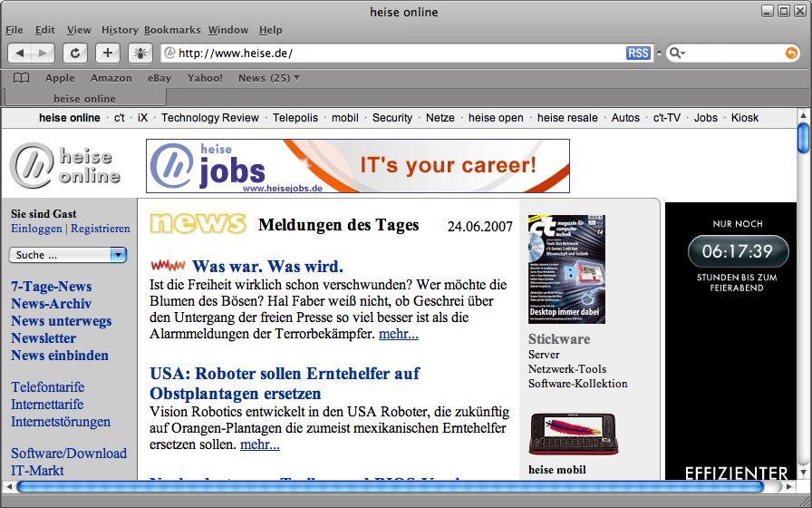The width and height of the screenshot is (812, 508).
Task: Open the Software-Kollektion link
Action: pyautogui.click(x=578, y=384)
